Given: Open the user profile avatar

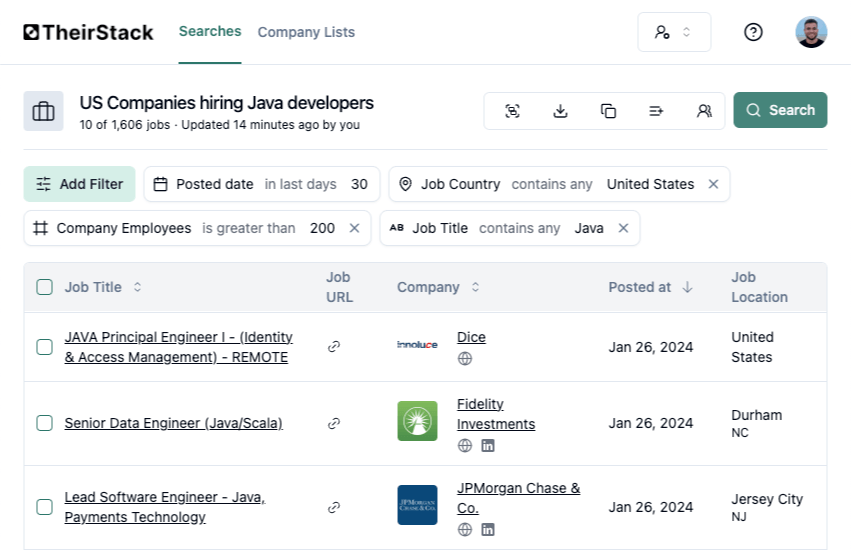Looking at the screenshot, I should pos(811,32).
